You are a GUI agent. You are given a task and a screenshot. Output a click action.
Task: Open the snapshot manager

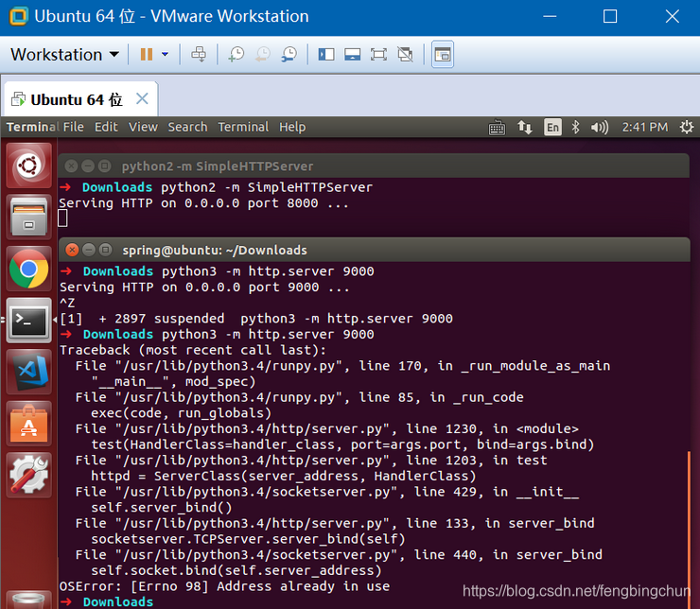(x=289, y=55)
